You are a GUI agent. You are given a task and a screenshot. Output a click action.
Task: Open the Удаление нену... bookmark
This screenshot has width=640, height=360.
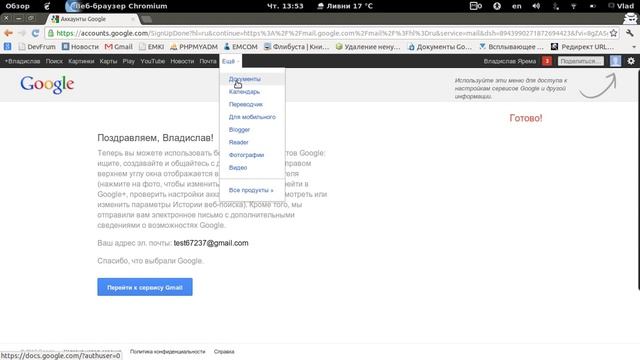368,47
